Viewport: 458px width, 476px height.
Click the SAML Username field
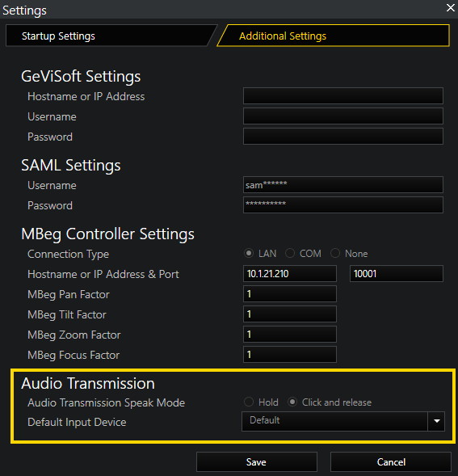(343, 184)
